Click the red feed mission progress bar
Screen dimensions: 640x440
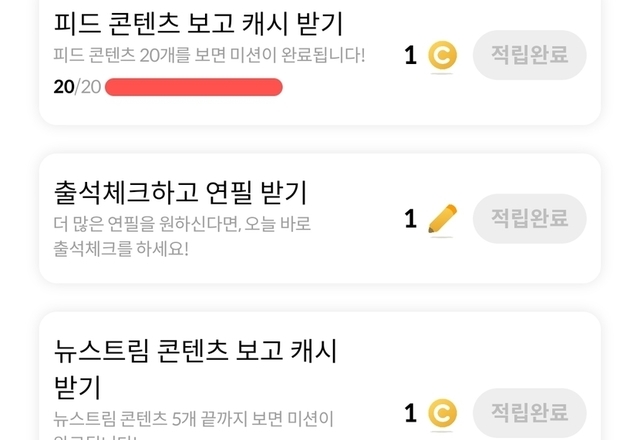(x=194, y=87)
